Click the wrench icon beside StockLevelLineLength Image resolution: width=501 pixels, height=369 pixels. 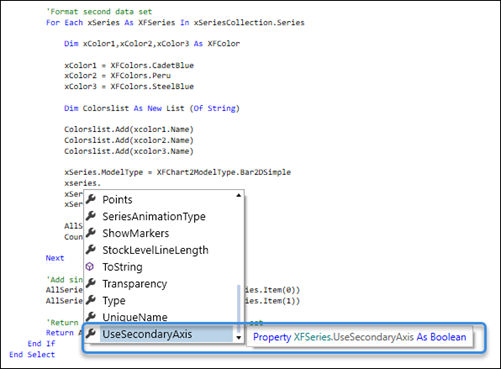pos(91,249)
